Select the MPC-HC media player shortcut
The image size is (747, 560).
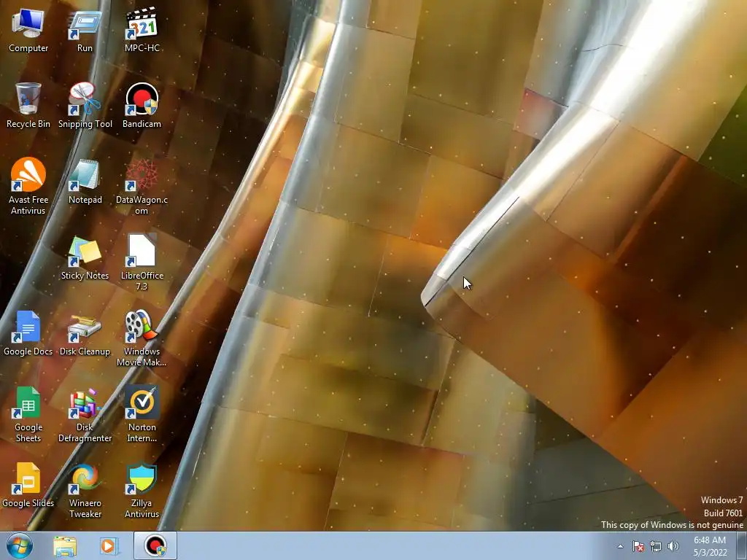(142, 30)
